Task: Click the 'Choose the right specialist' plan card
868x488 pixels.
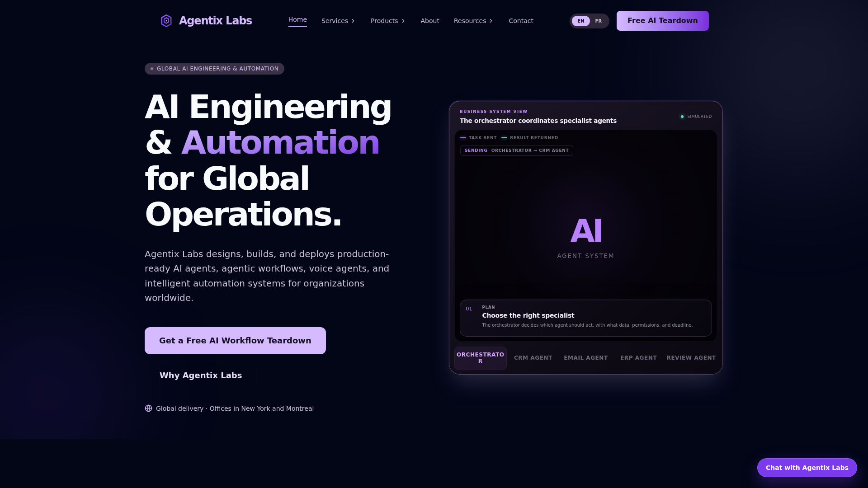Action: coord(586,318)
